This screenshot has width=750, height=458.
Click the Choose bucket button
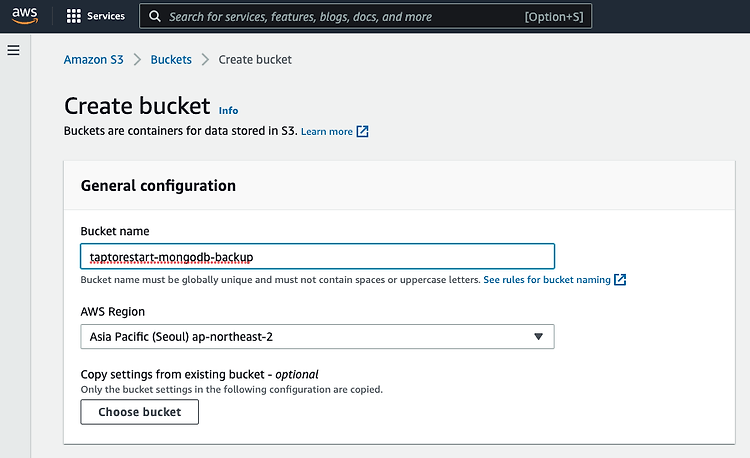140,412
